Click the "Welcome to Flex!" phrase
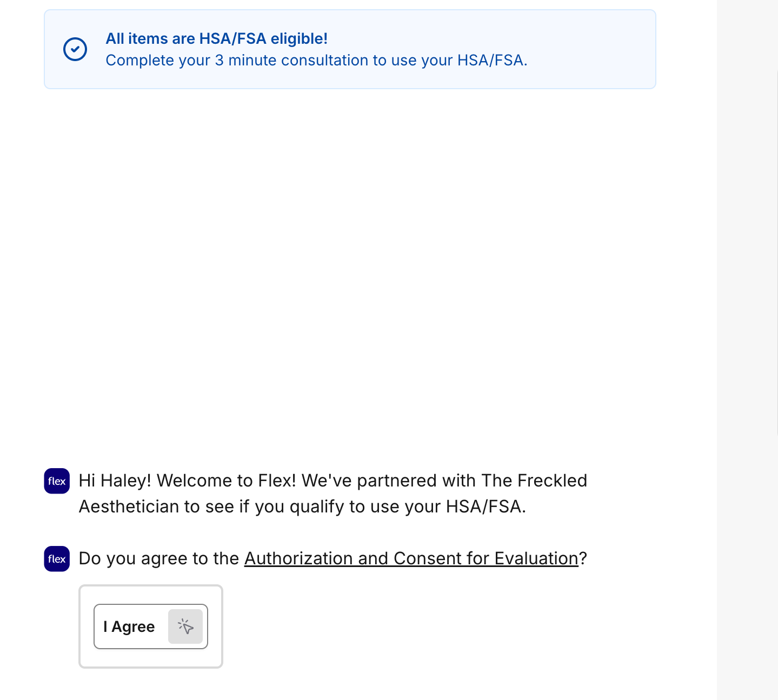 tap(227, 481)
